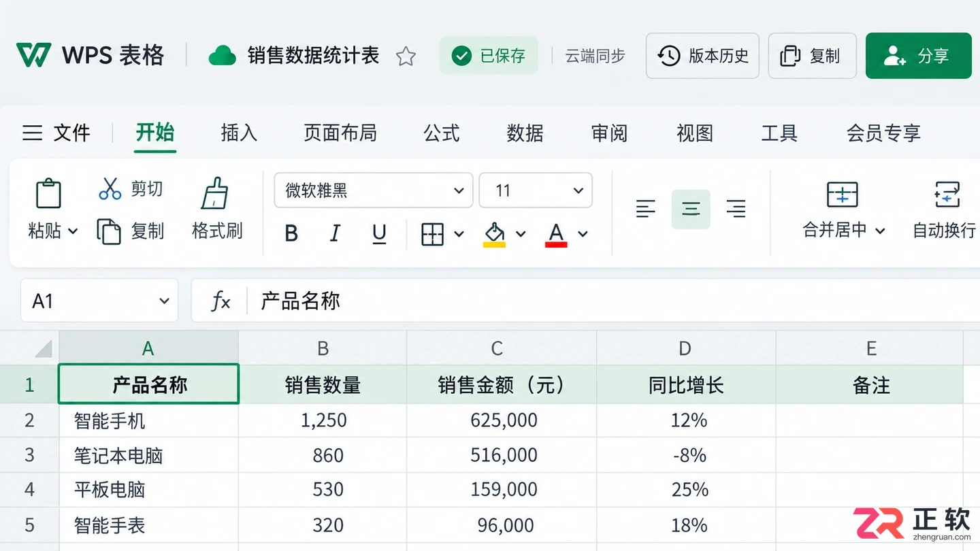This screenshot has width=980, height=551.
Task: Toggle italic formatting
Action: (335, 234)
